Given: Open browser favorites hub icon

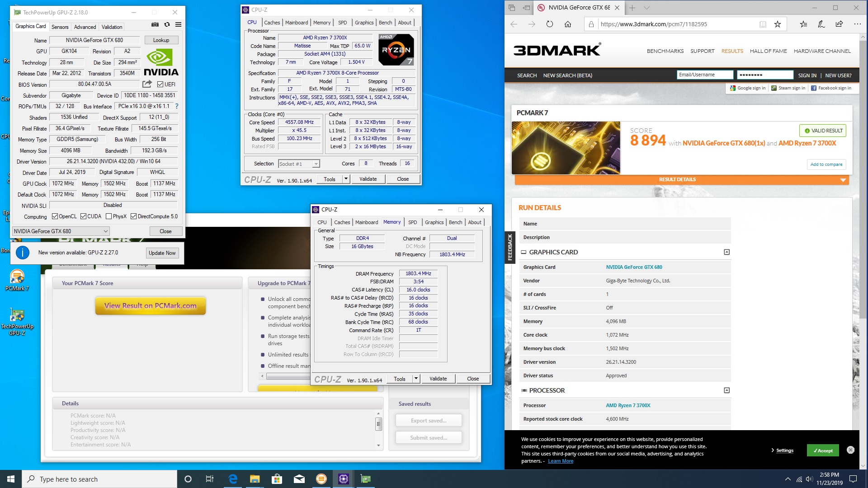Looking at the screenshot, I should tap(803, 24).
